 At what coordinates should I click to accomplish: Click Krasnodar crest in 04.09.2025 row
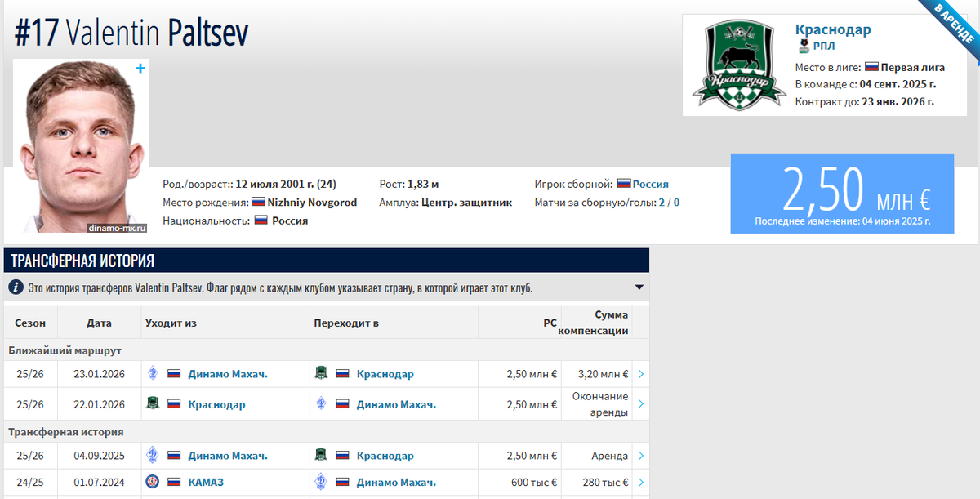click(321, 456)
